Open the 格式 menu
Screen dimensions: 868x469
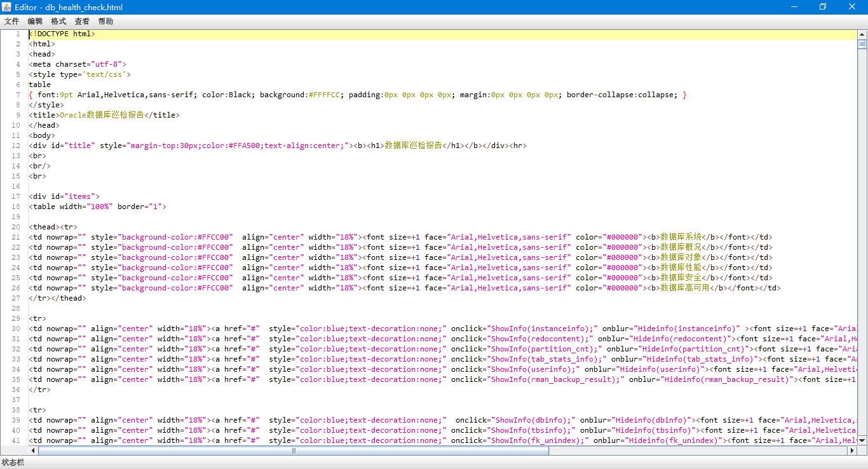(58, 21)
